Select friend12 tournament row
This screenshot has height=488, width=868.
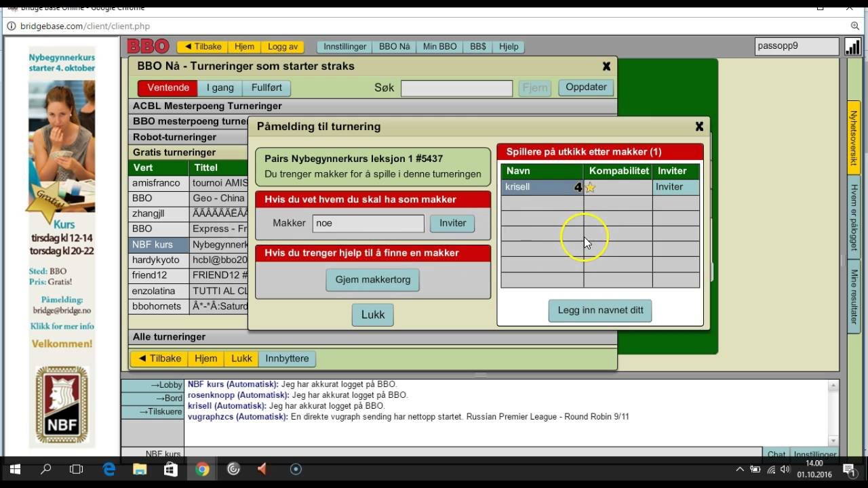[x=189, y=275]
